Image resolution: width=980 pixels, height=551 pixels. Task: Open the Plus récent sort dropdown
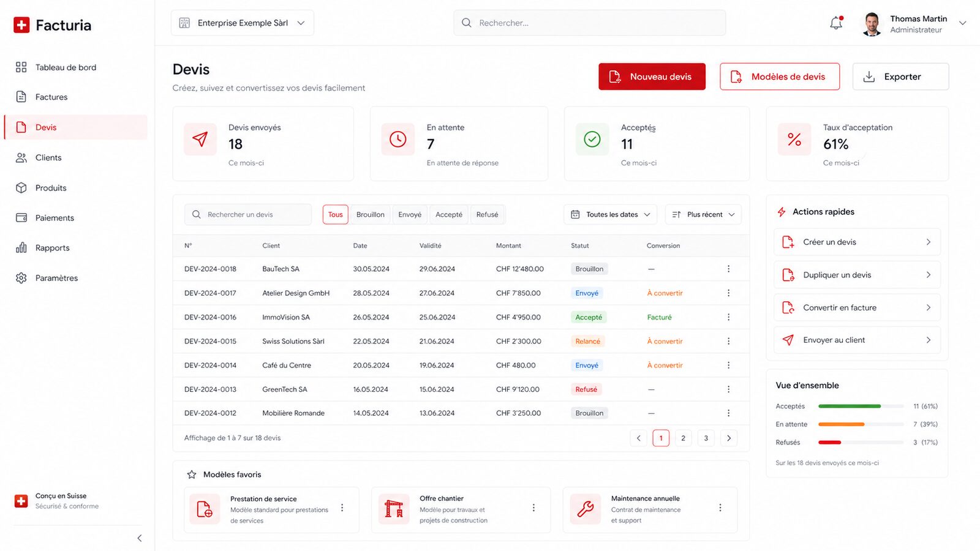(704, 214)
